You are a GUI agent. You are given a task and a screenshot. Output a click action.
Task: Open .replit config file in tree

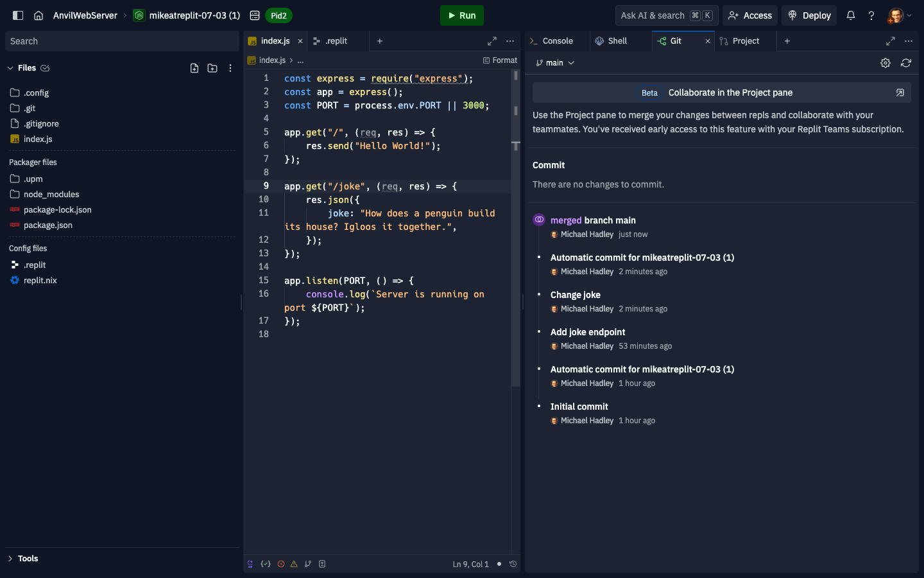(x=122, y=265)
